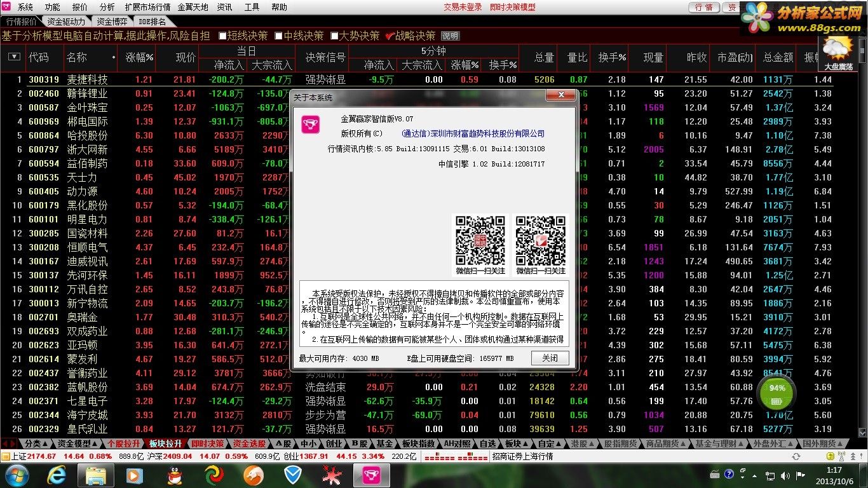Enable the 中线决策 checkbox
The width and height of the screenshot is (868, 488).
click(x=278, y=36)
